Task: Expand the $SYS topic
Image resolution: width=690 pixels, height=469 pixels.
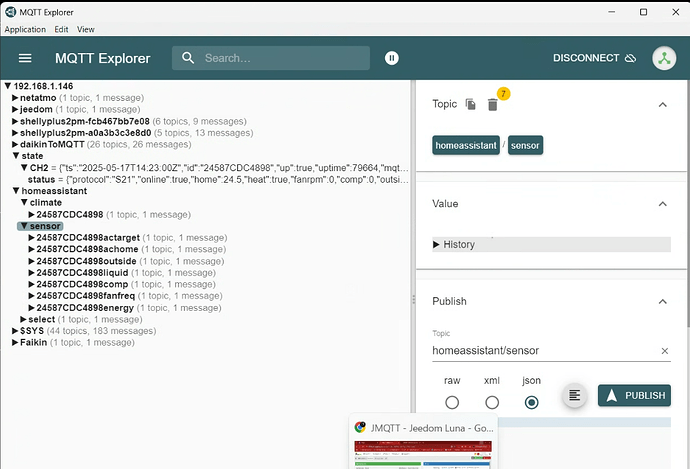Action: [15, 331]
